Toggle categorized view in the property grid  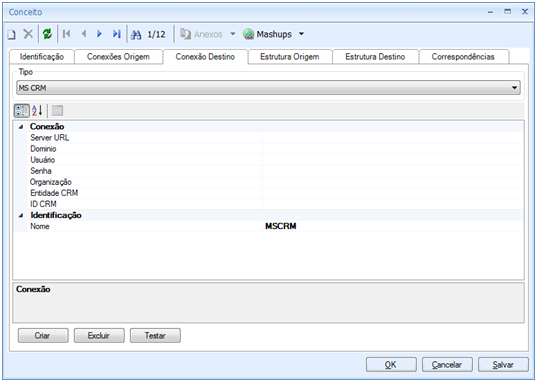22,111
